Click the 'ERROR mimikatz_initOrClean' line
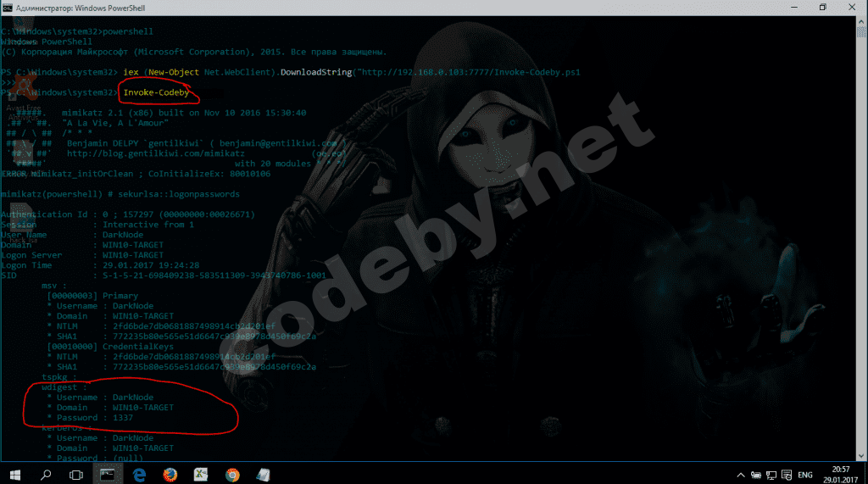This screenshot has height=484, width=868. pos(136,174)
